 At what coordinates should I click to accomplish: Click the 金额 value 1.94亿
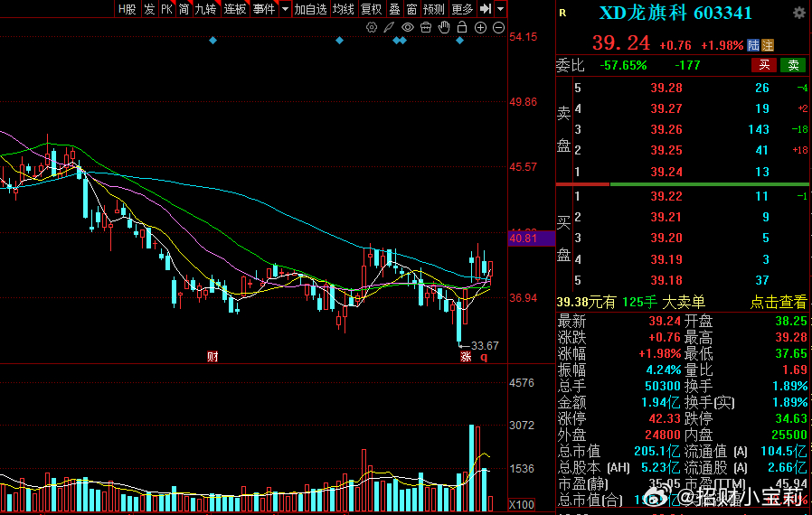coord(661,402)
